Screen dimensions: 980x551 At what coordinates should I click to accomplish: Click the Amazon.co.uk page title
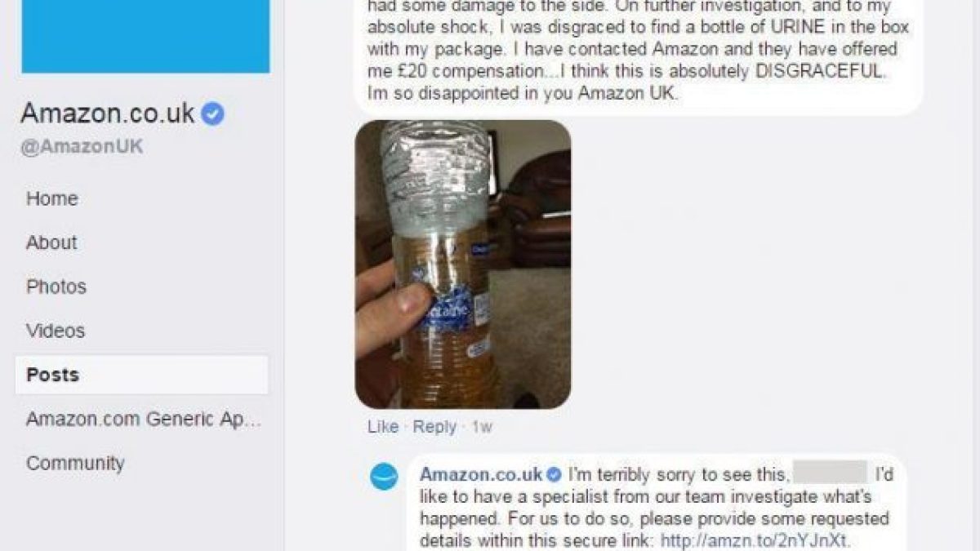click(x=108, y=113)
